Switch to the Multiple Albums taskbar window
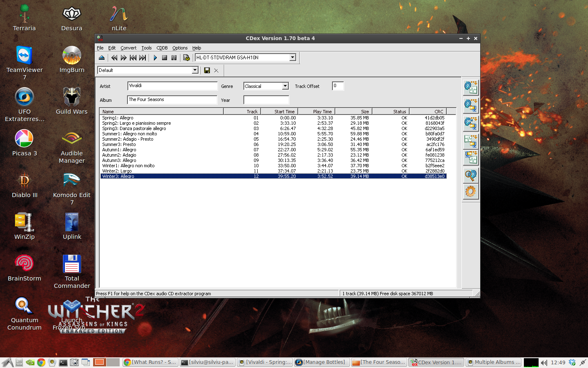The width and height of the screenshot is (588, 368). (x=493, y=362)
